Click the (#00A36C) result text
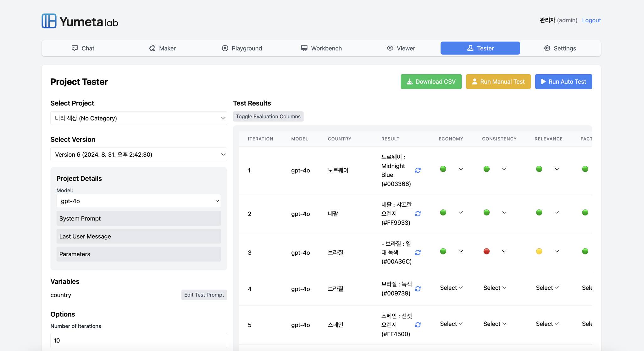The height and width of the screenshot is (351, 644). pos(397,261)
